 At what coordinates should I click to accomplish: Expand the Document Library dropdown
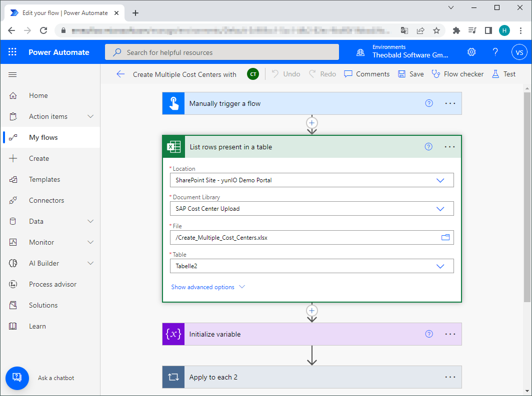click(x=440, y=209)
